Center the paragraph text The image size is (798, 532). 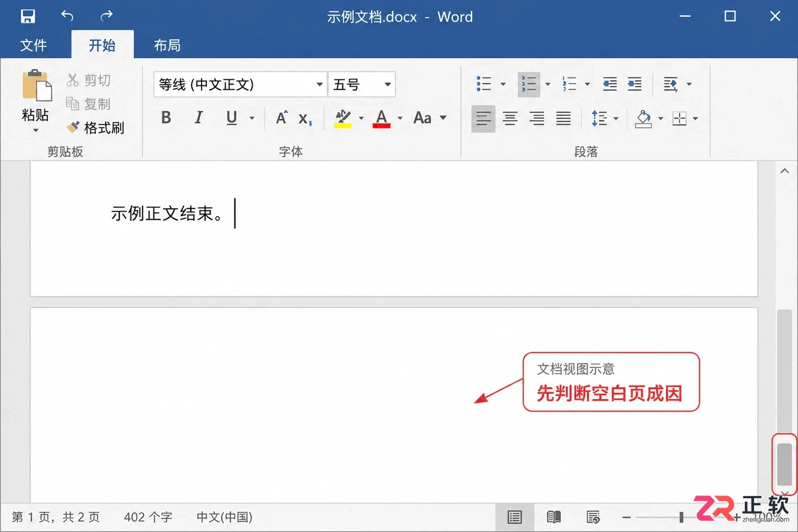point(510,118)
